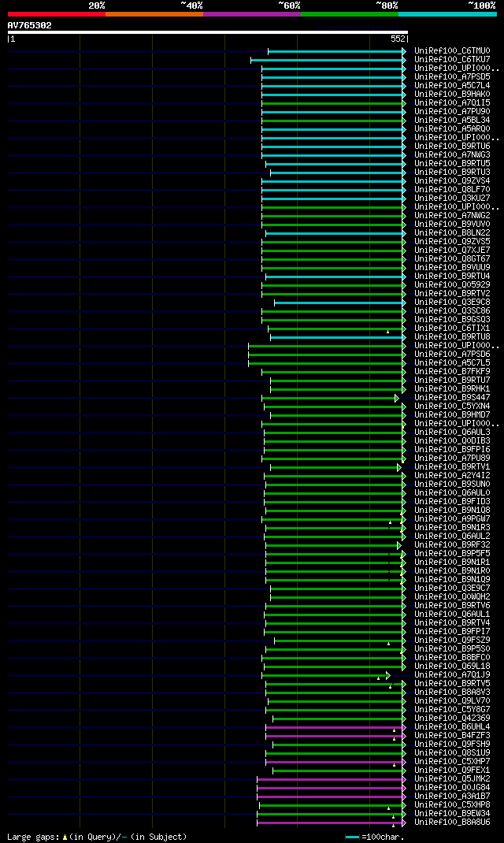Select the UniRef100_Q3E9C8 label

coord(452,303)
